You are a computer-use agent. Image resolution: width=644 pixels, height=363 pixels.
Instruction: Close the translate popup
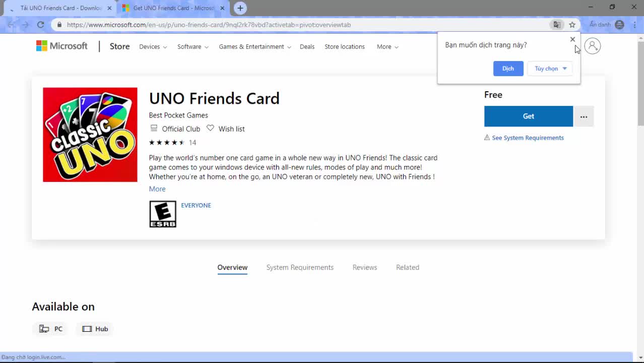(572, 39)
